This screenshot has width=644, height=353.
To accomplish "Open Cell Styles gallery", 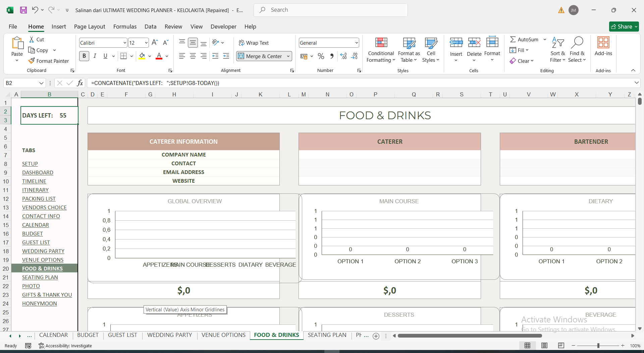I will 431,50.
